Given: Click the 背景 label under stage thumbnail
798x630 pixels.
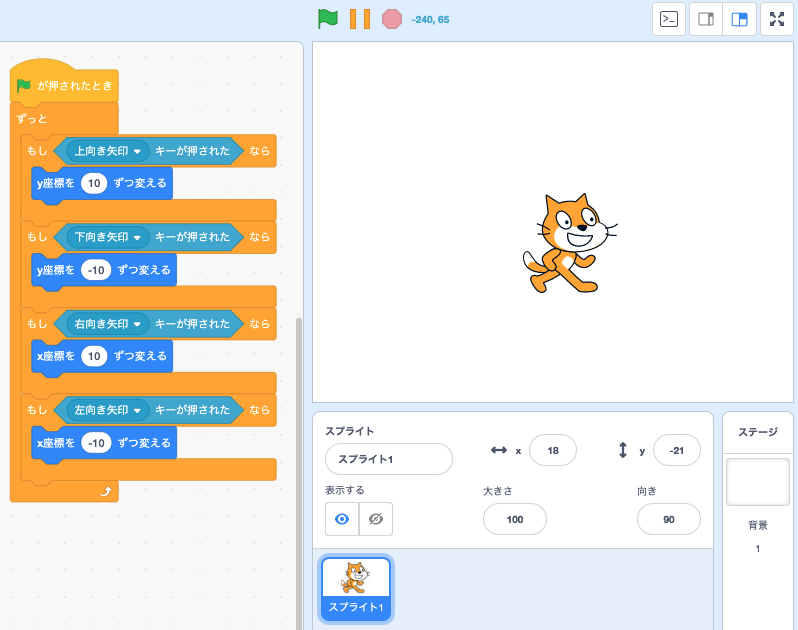Looking at the screenshot, I should [757, 525].
